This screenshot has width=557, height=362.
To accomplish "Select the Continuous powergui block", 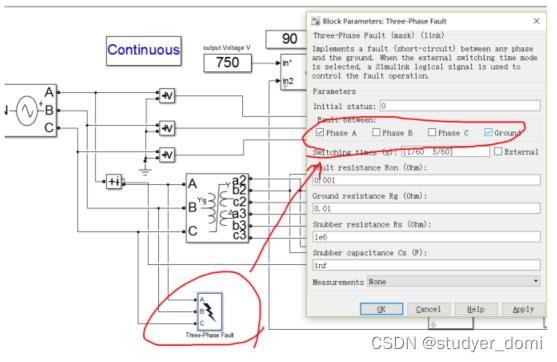I will point(144,51).
